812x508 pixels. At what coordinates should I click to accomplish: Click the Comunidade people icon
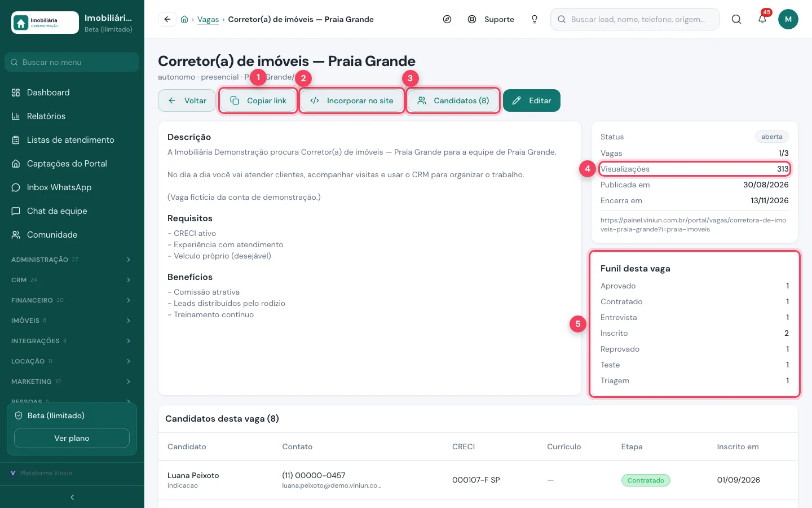tap(16, 235)
